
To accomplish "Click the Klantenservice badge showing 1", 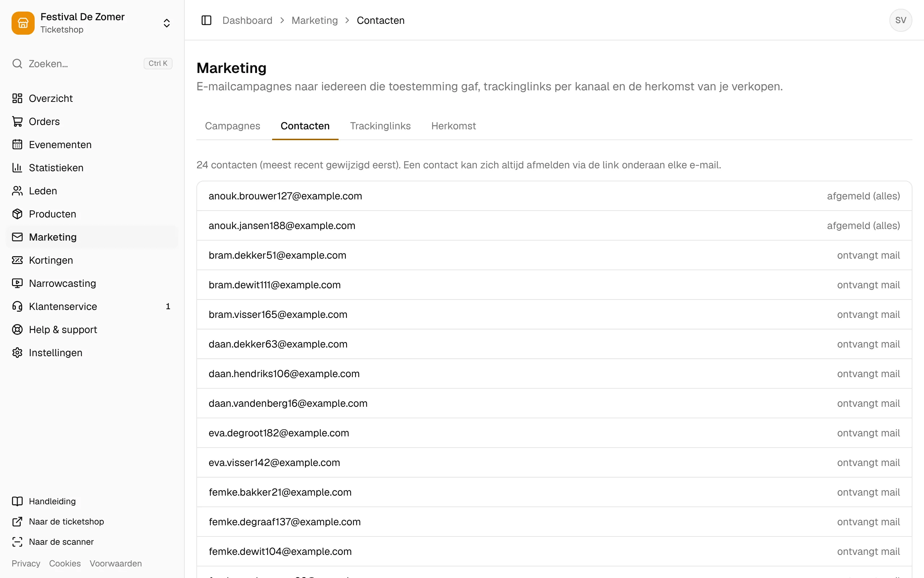I will pyautogui.click(x=168, y=307).
